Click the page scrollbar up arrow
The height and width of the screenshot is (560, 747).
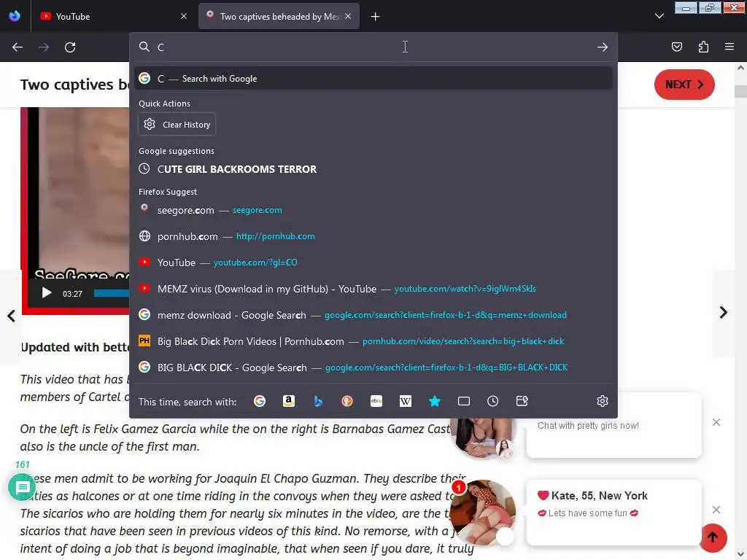pyautogui.click(x=741, y=68)
